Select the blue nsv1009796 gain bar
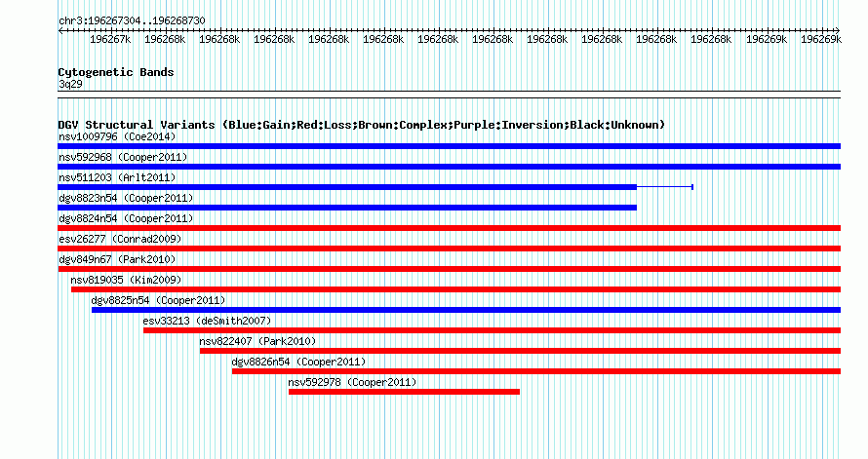The width and height of the screenshot is (868, 459). [449, 146]
